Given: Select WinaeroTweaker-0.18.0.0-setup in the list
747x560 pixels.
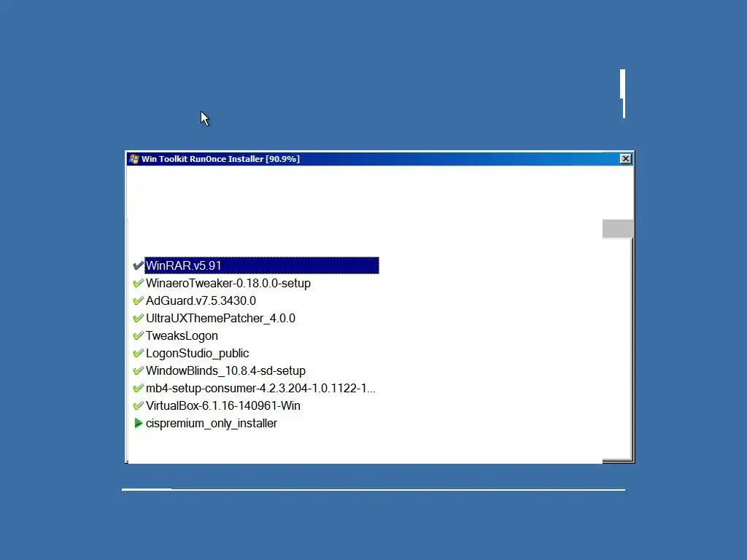Looking at the screenshot, I should click(x=228, y=284).
